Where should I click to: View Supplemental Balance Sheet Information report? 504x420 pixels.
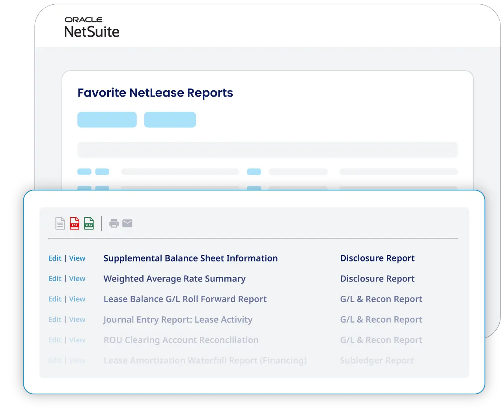coord(77,258)
